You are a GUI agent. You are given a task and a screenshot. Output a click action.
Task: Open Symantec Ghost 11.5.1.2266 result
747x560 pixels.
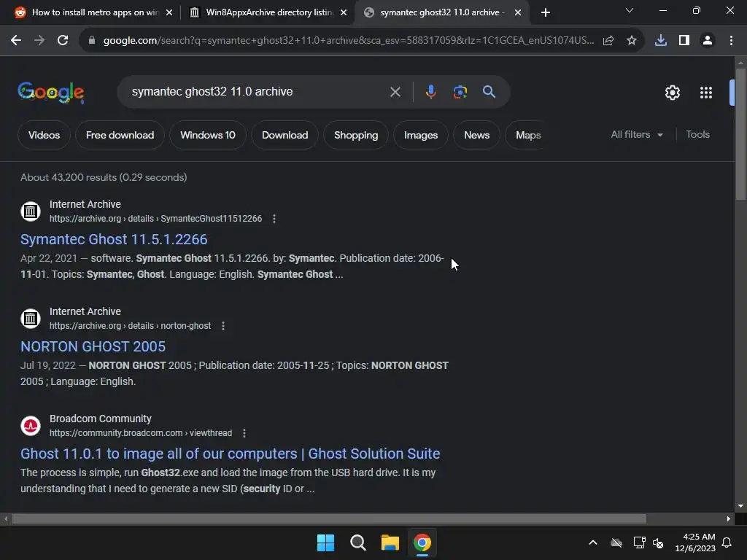(114, 239)
